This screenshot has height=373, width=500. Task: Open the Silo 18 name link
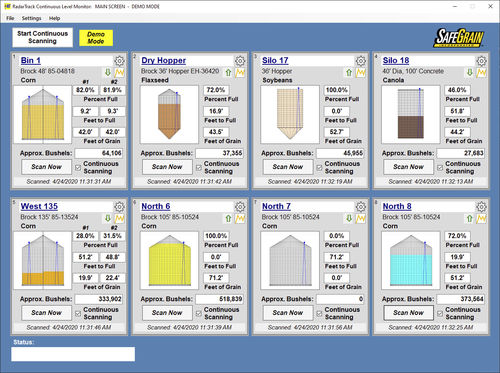(396, 60)
